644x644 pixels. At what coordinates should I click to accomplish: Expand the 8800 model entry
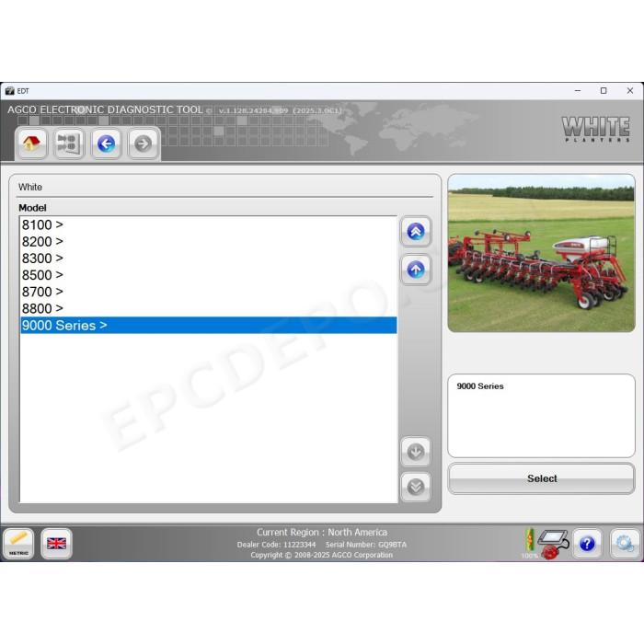(209, 308)
